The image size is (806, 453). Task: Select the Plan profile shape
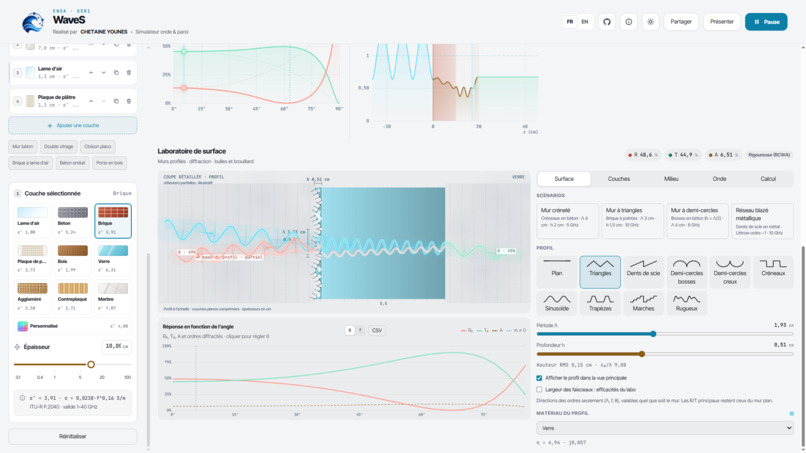pos(557,272)
